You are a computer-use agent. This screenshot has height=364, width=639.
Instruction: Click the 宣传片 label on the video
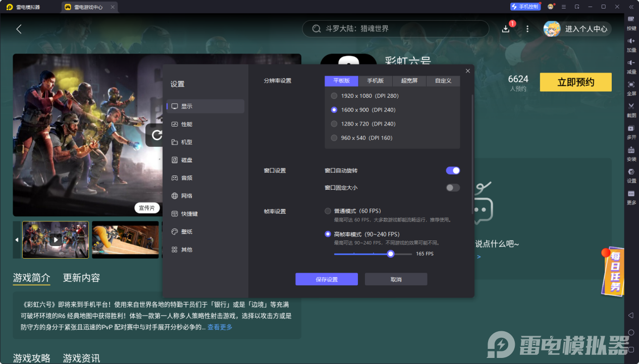point(147,208)
